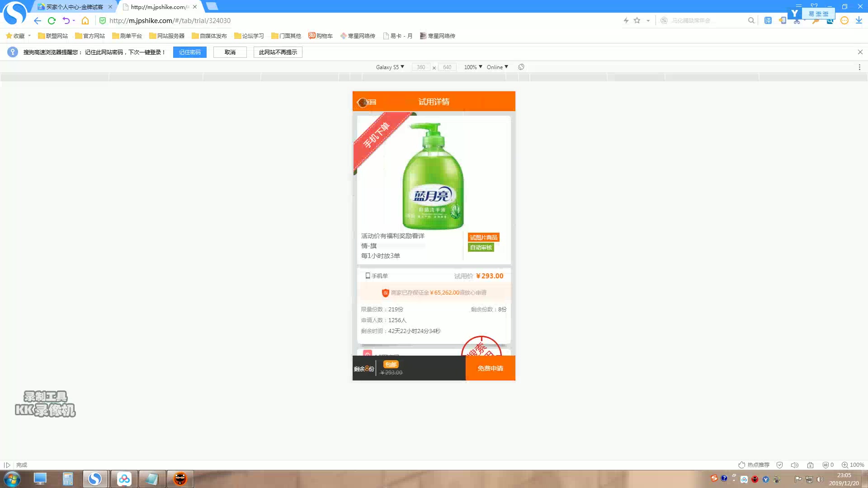Viewport: 868px width, 488px height.
Task: Open the 100% zoom dropdown
Action: (473, 67)
